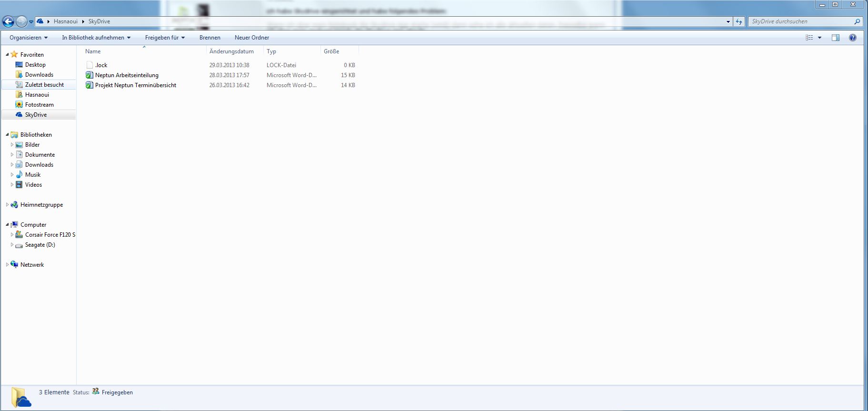Screen dimensions: 868x411
Task: Click the SkyDrive folder icon in details pane
Action: pyautogui.click(x=21, y=397)
